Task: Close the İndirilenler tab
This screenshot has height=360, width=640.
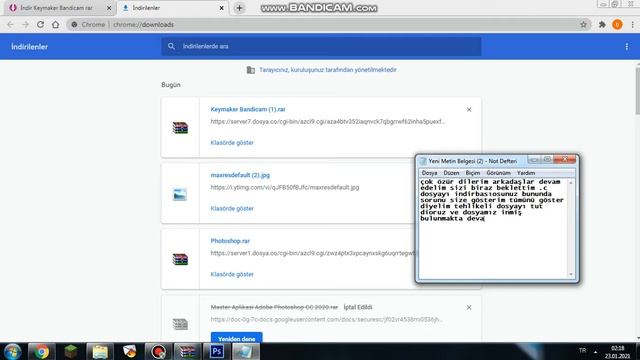Action: click(222, 8)
